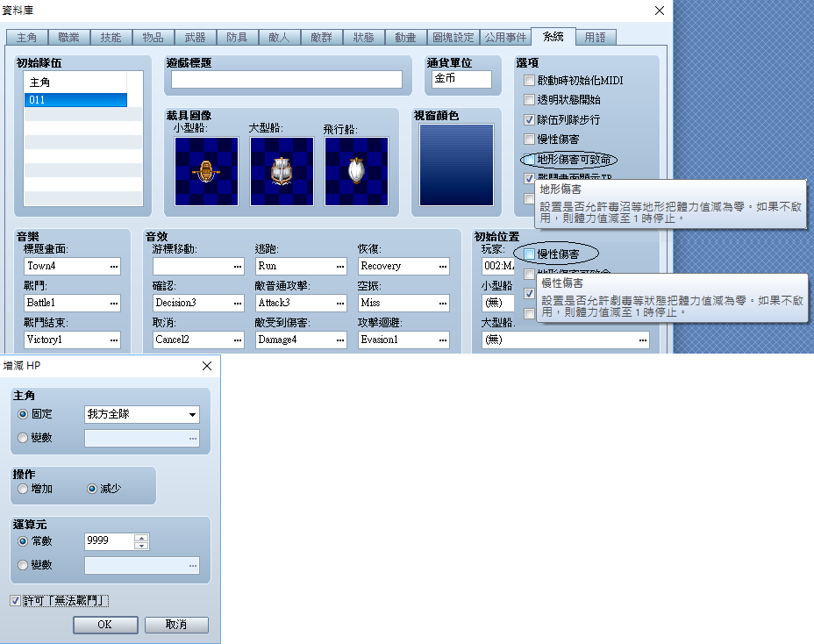Viewport: 814px width, 644px height.
Task: Open the sound picker for Town4 title music
Action: [114, 267]
